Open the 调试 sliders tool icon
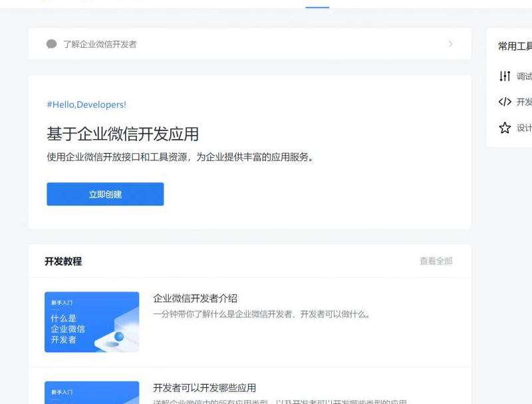The width and height of the screenshot is (532, 404). pyautogui.click(x=505, y=76)
